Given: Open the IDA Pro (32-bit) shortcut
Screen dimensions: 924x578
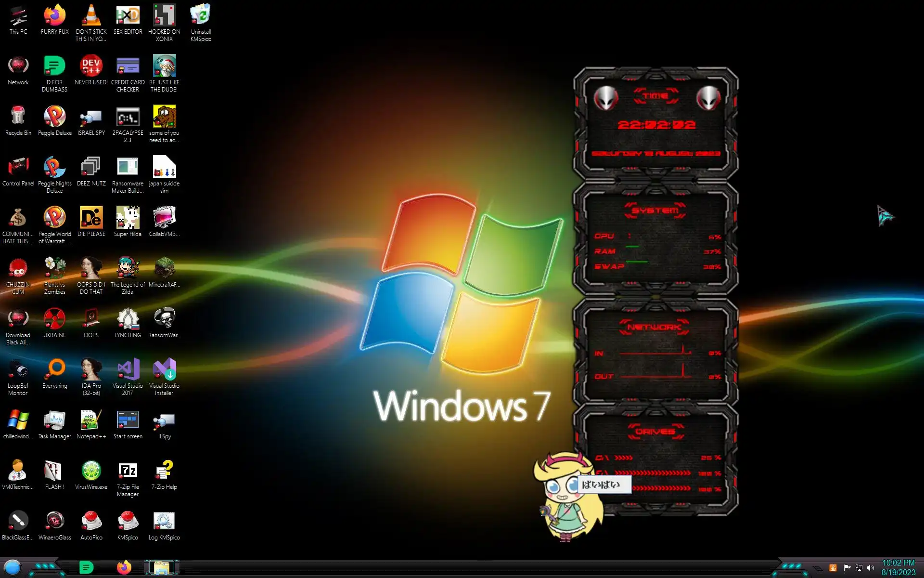Looking at the screenshot, I should pos(91,370).
